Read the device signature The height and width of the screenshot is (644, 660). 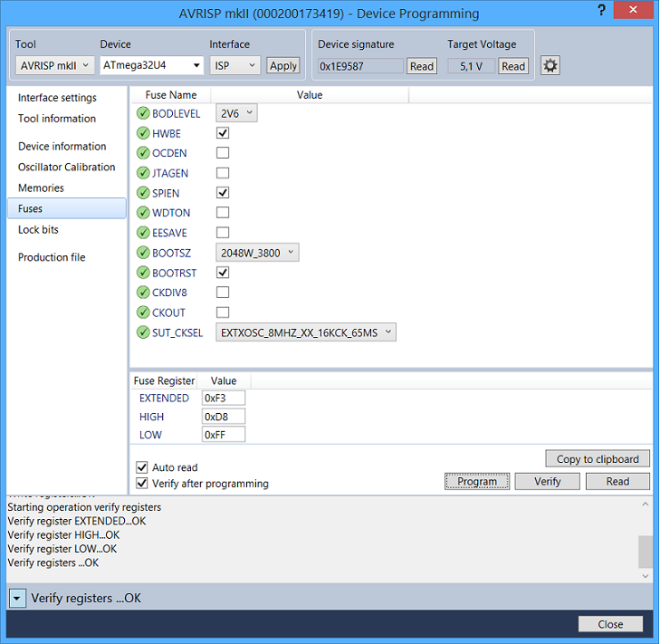[422, 66]
